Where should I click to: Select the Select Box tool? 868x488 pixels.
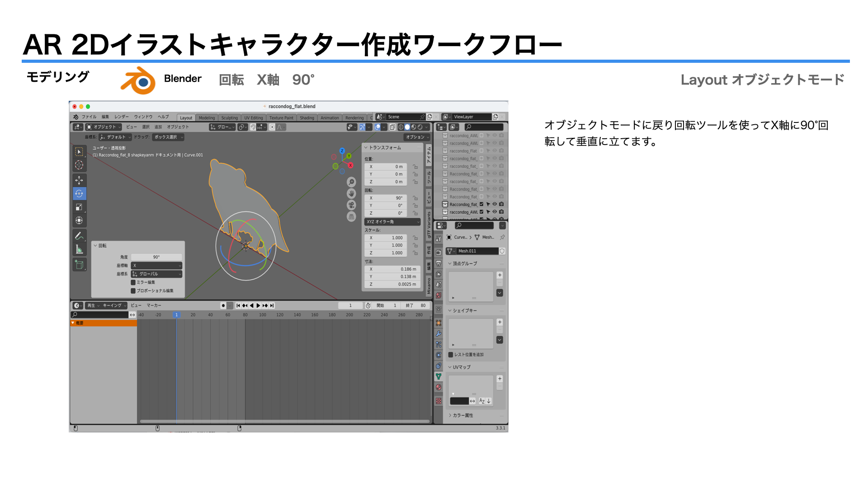[79, 152]
